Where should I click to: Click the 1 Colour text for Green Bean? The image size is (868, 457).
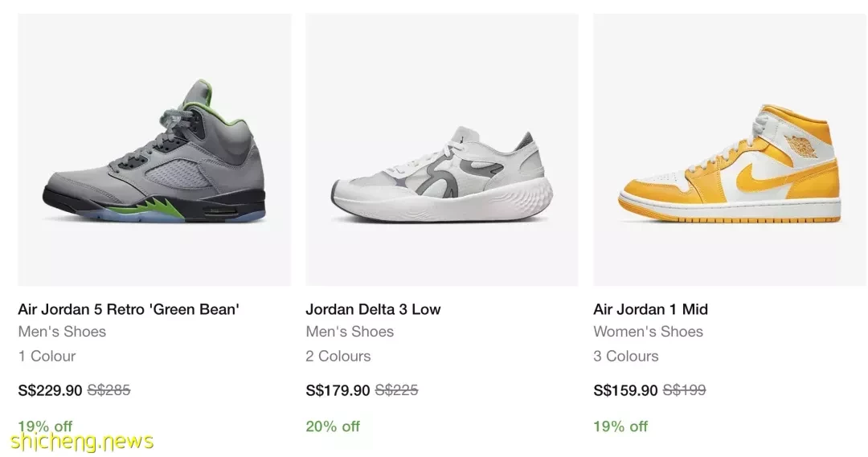[x=47, y=356]
